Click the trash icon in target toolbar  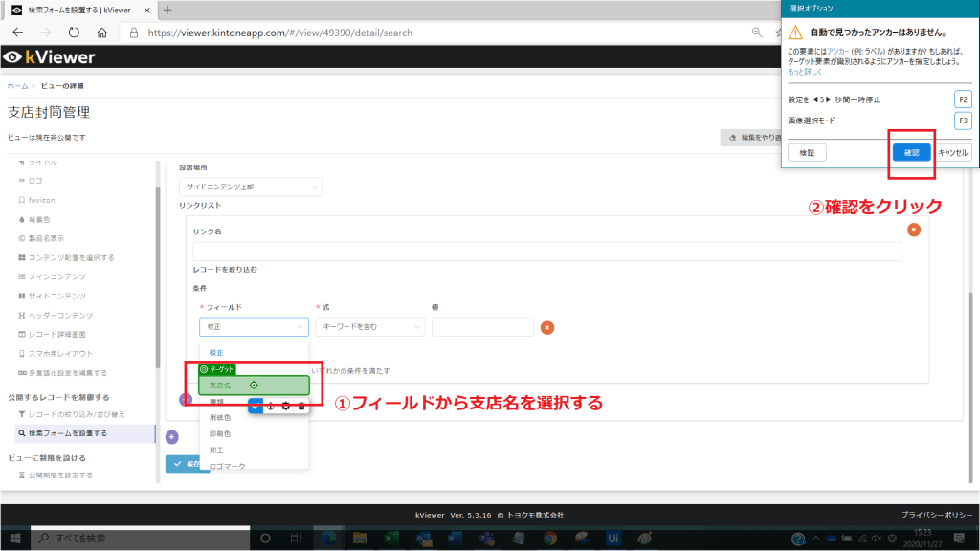click(x=301, y=407)
